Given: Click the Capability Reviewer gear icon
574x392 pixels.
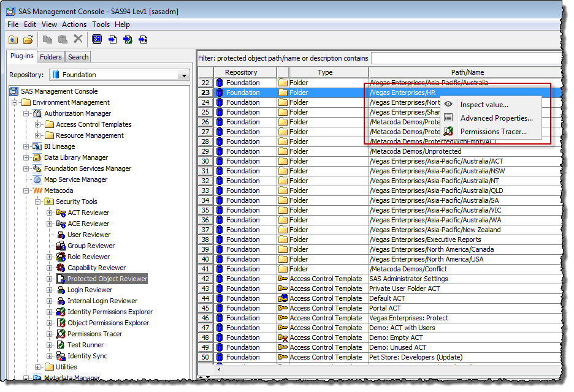Looking at the screenshot, I should coord(61,268).
